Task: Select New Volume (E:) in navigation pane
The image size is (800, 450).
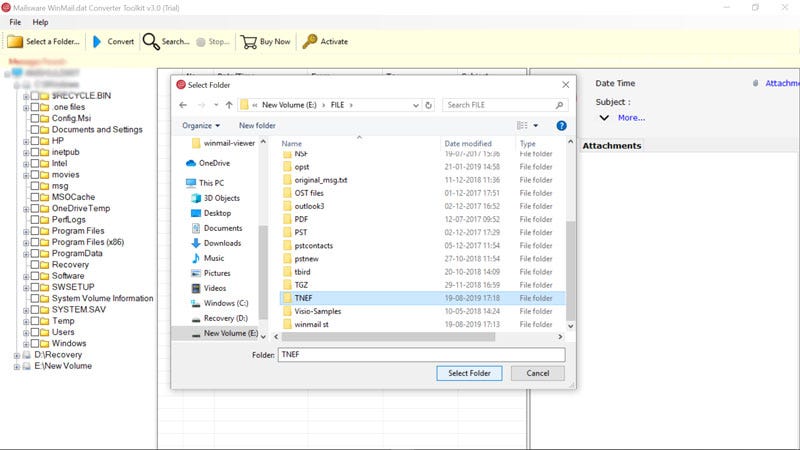Action: (231, 333)
